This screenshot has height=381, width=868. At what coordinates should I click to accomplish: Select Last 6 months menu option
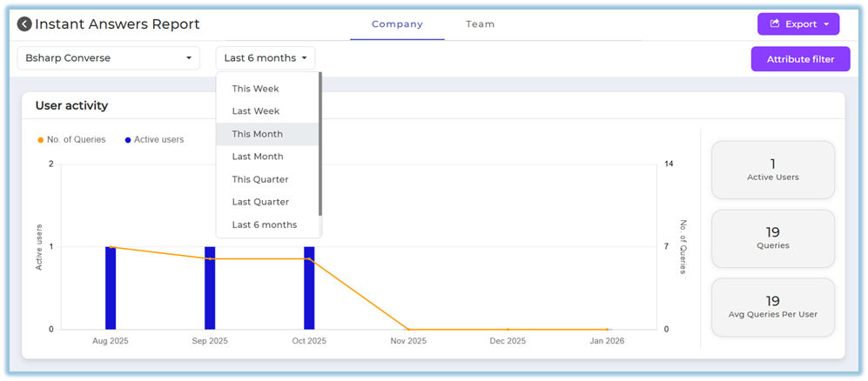pos(264,224)
